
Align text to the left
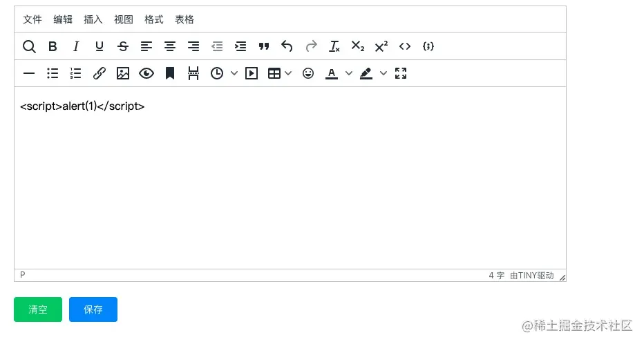coord(146,46)
